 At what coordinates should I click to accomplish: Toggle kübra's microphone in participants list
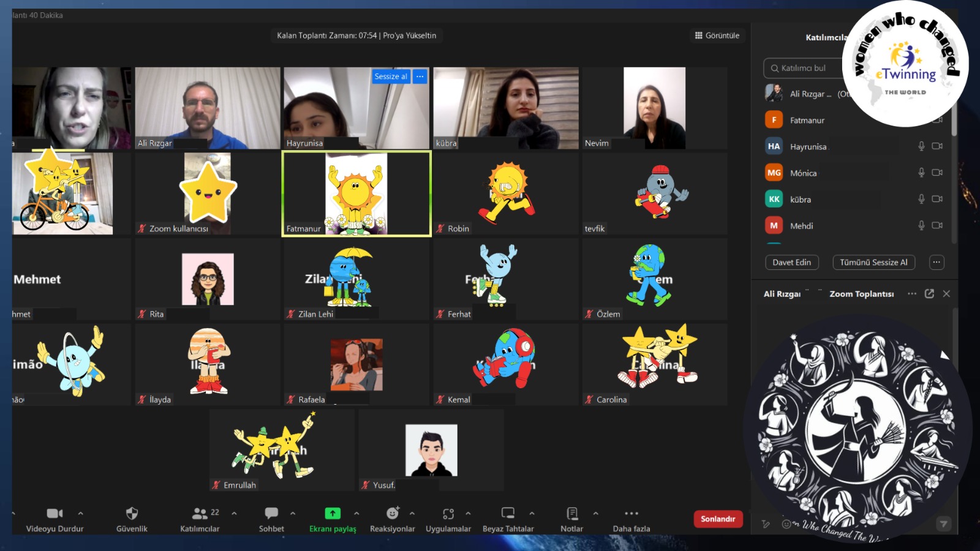tap(921, 199)
